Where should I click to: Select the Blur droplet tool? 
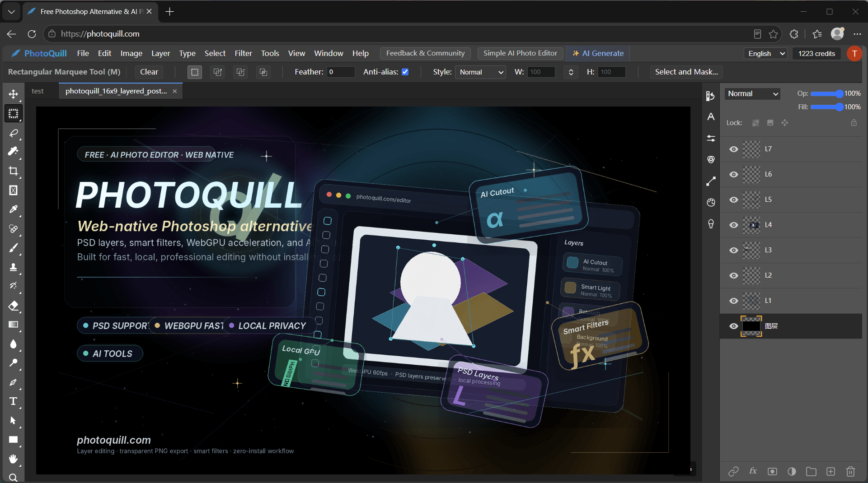14,344
